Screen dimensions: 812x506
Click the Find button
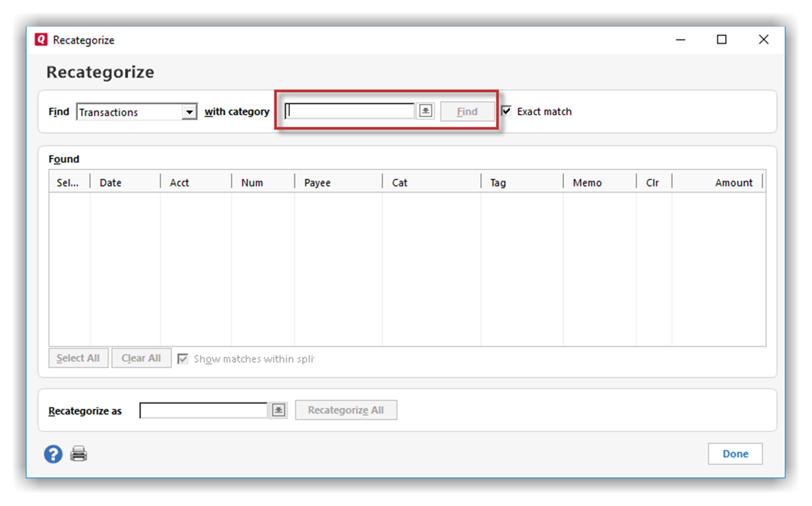click(x=467, y=111)
